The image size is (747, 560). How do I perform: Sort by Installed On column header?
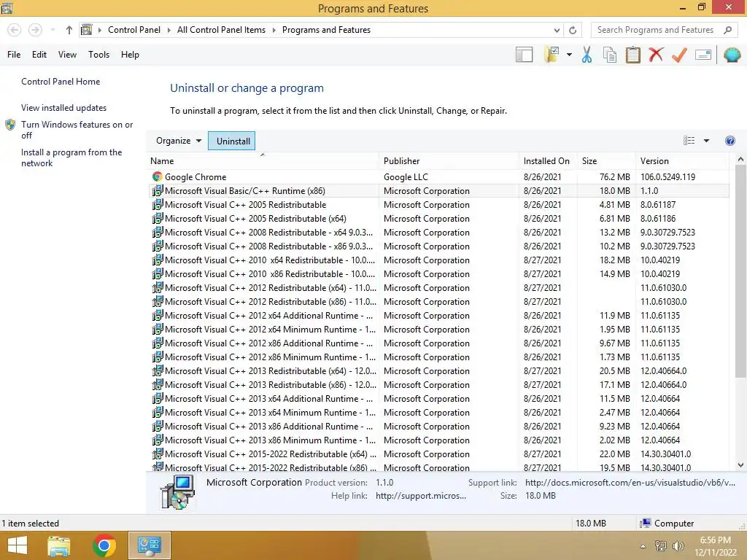click(x=547, y=161)
